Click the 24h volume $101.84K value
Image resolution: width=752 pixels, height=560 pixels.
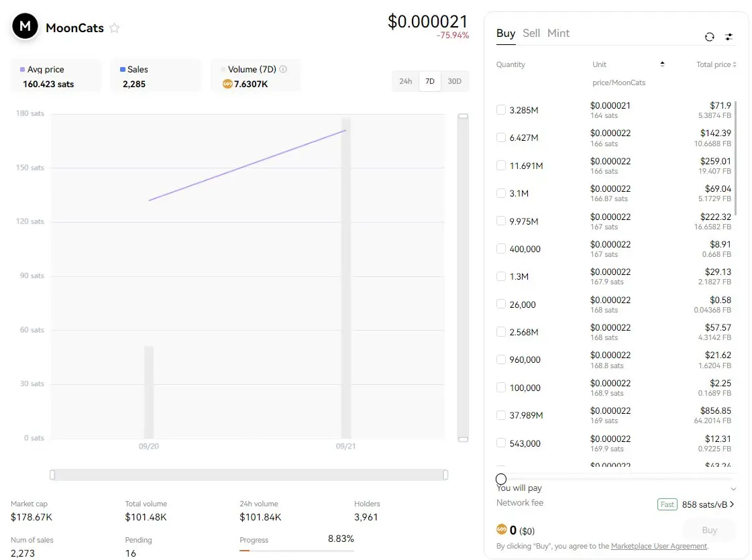260,517
